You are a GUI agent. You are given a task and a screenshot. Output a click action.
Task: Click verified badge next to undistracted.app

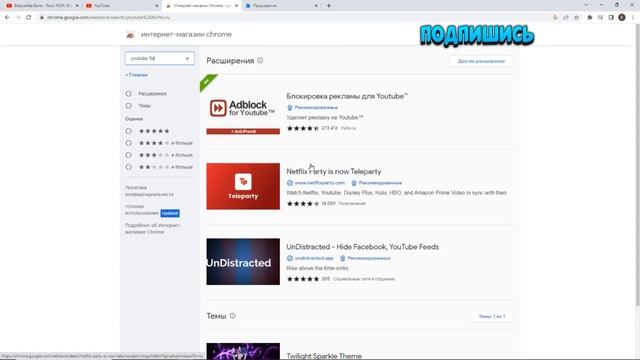coord(290,258)
